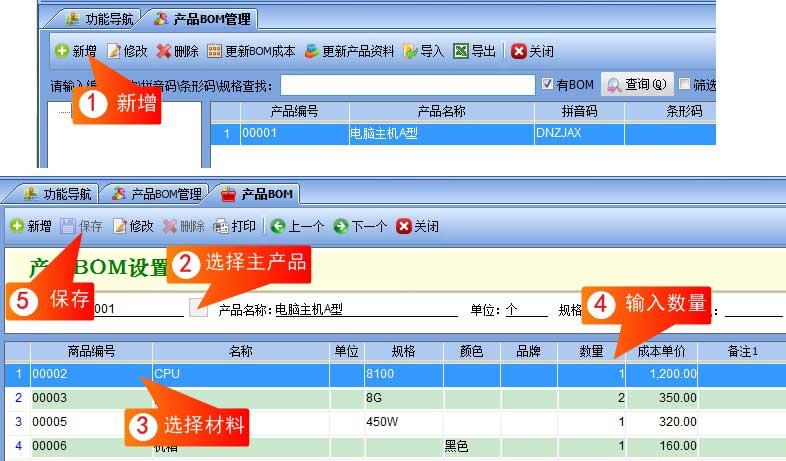Go to previous record with 上一个
Viewport: 786px width, 461px height.
297,226
